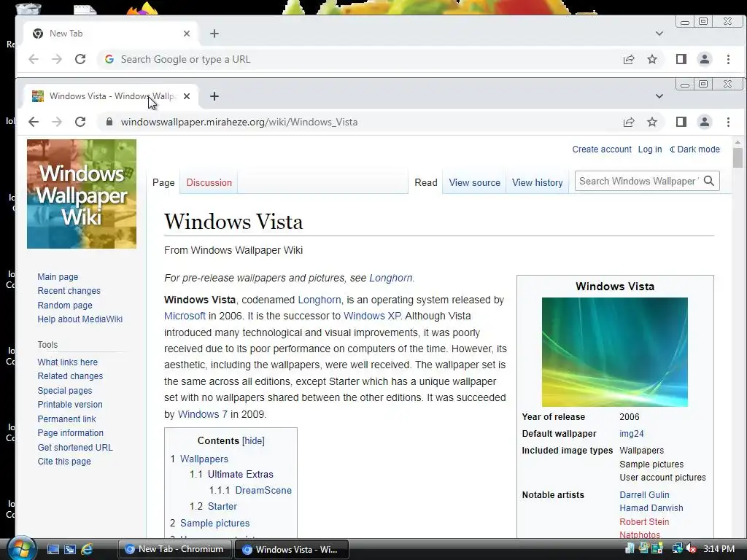747x560 pixels.
Task: Open img24 default wallpaper link
Action: (632, 434)
